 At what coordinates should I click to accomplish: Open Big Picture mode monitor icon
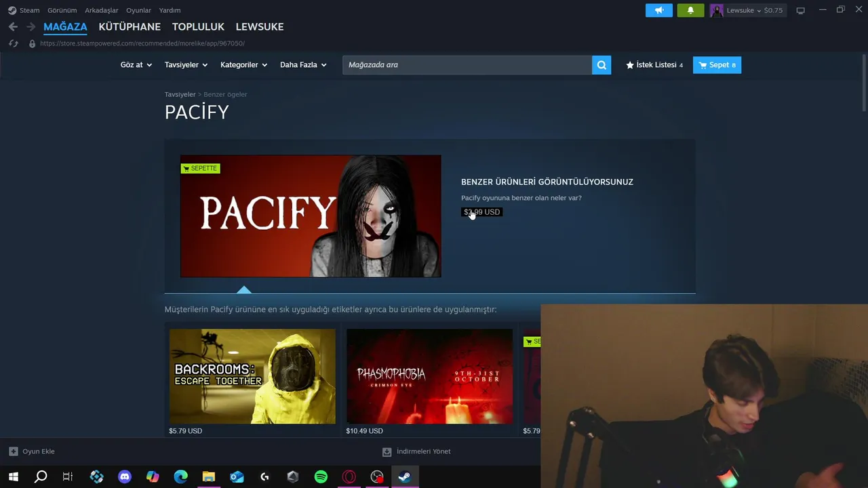click(x=800, y=10)
